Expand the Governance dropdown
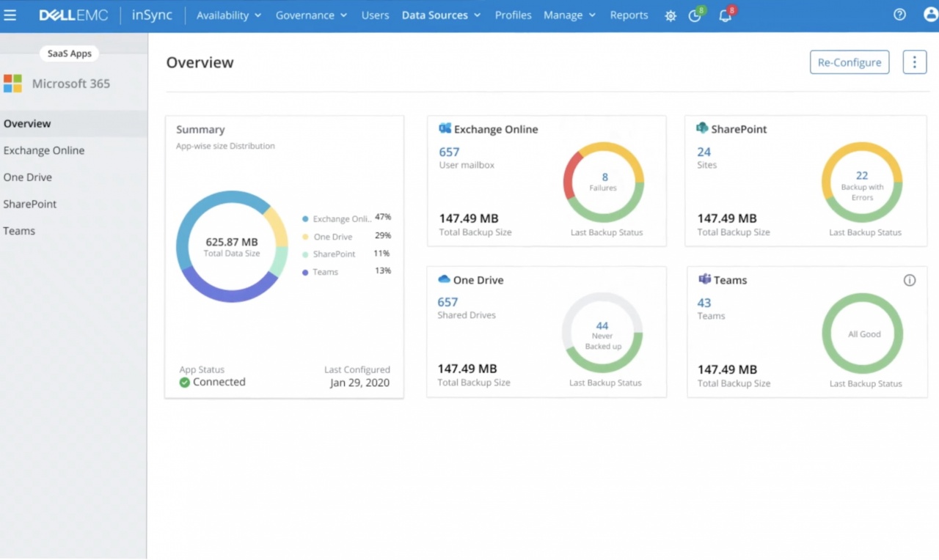This screenshot has height=560, width=939. pos(311,15)
